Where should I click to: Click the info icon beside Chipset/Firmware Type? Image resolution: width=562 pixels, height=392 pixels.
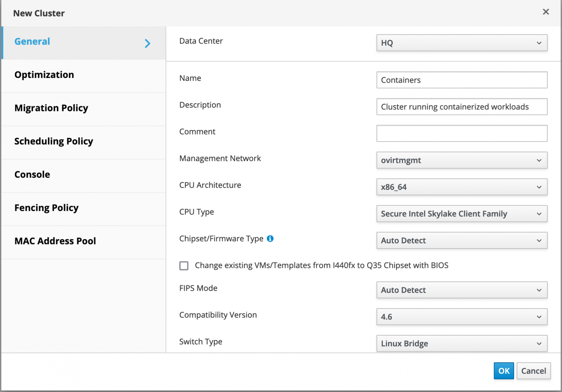270,238
